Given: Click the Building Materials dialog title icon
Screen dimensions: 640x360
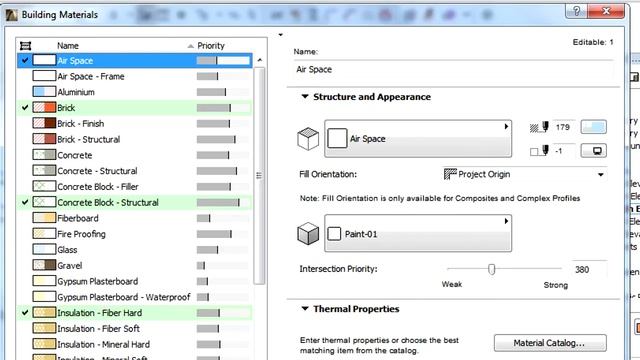Looking at the screenshot, I should click(x=11, y=15).
